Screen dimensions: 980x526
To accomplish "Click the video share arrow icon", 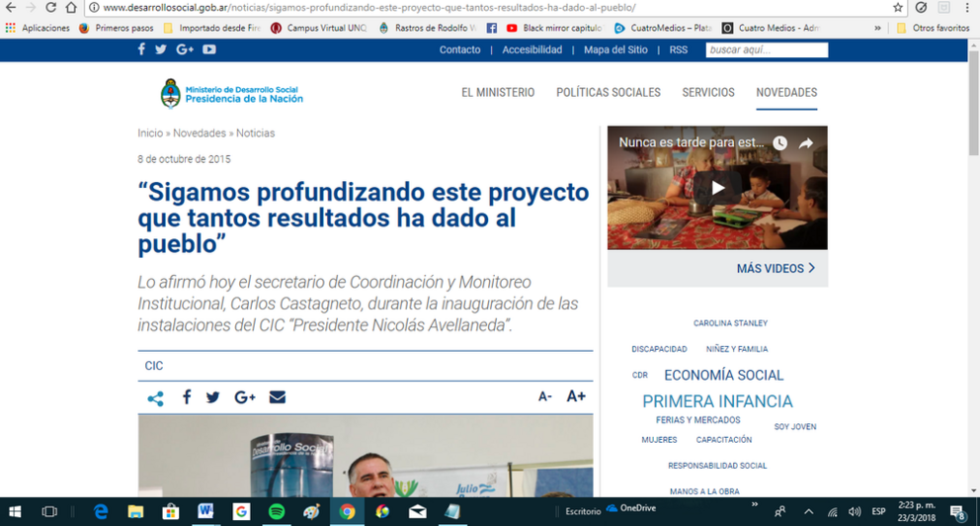I will [805, 143].
